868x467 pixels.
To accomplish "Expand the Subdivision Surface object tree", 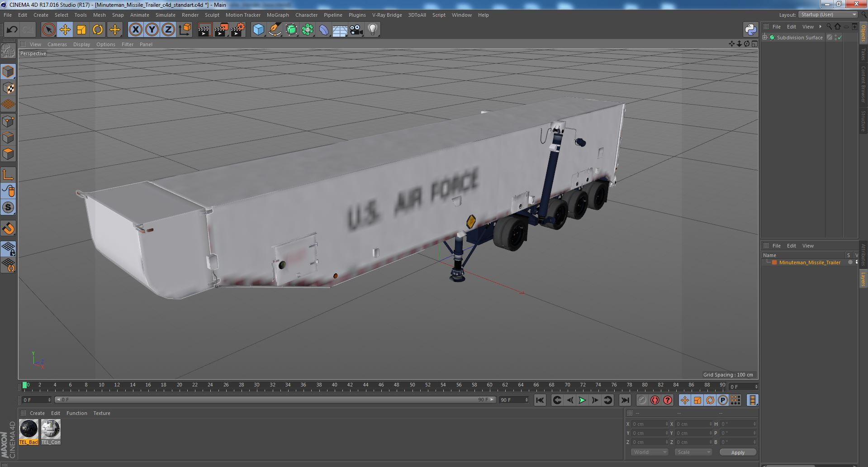I will click(765, 38).
